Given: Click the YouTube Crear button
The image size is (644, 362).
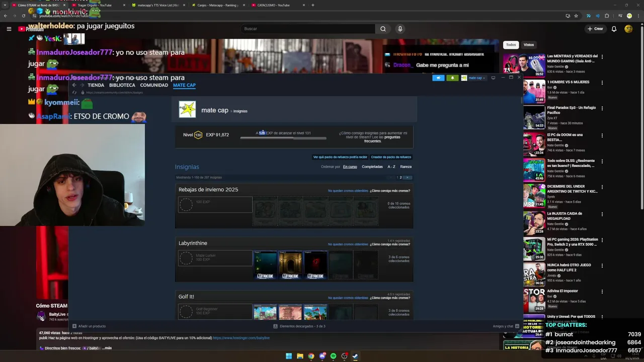Looking at the screenshot, I should tap(595, 29).
